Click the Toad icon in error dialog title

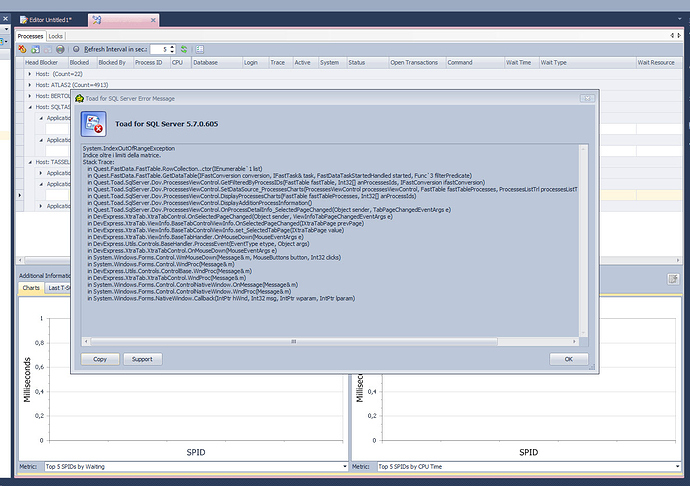(x=79, y=99)
